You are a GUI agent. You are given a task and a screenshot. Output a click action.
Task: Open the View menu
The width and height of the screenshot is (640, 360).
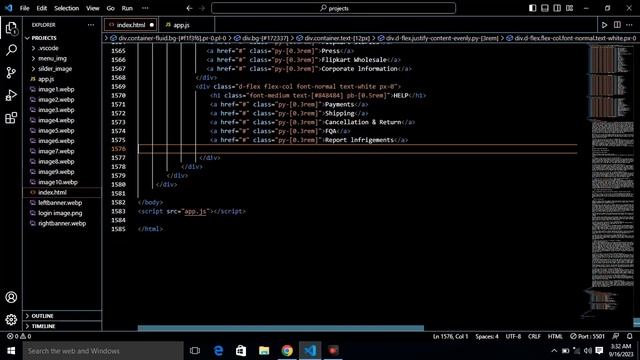pyautogui.click(x=93, y=8)
